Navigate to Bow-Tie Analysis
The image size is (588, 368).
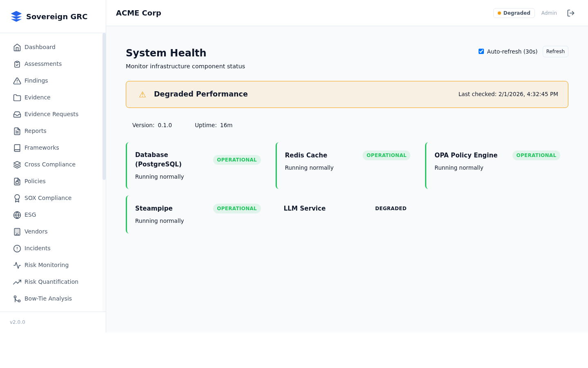click(x=48, y=298)
